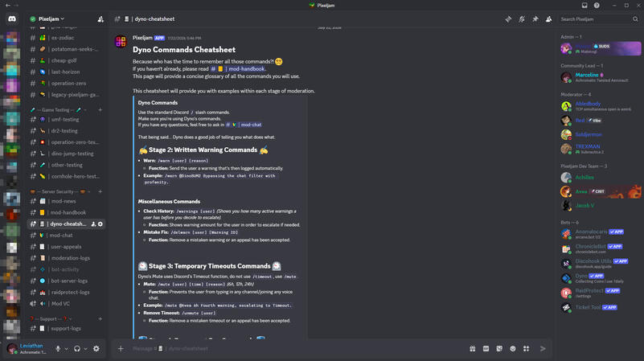Go back with the title bar arrow

(x=8, y=6)
